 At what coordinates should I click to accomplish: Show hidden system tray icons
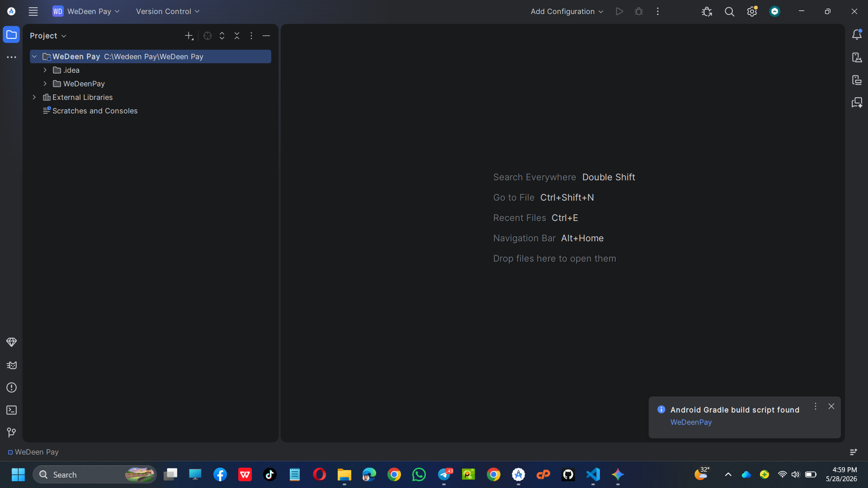pos(728,474)
